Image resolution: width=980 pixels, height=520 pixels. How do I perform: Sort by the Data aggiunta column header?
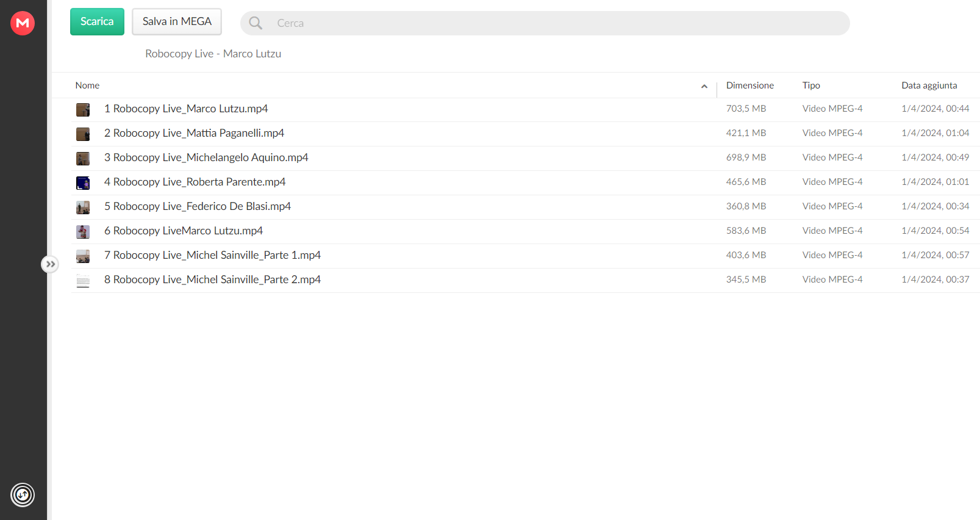pyautogui.click(x=929, y=85)
